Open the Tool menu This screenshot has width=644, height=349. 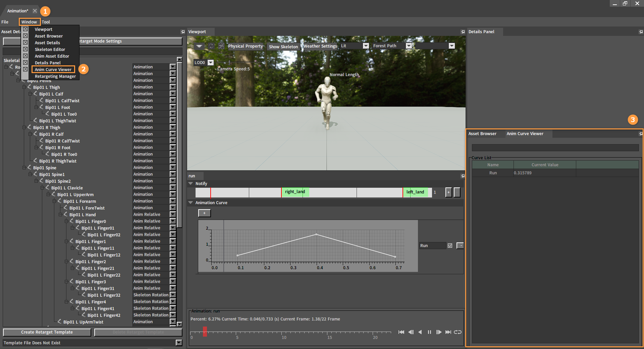click(x=46, y=22)
